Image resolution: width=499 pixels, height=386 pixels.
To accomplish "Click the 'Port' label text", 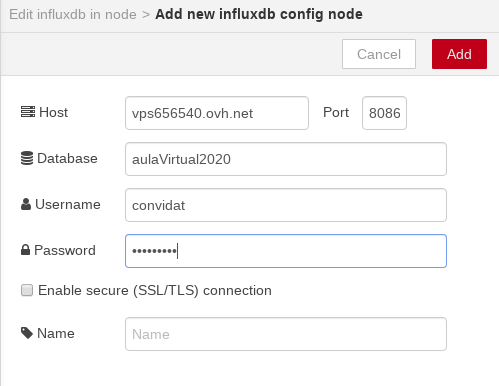I will [336, 112].
